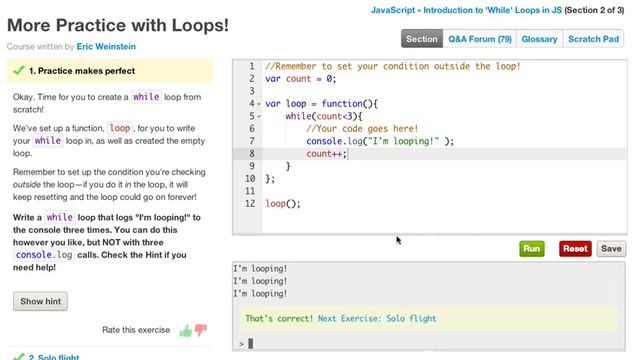
Task: Run the code with the green Run button
Action: pos(531,249)
